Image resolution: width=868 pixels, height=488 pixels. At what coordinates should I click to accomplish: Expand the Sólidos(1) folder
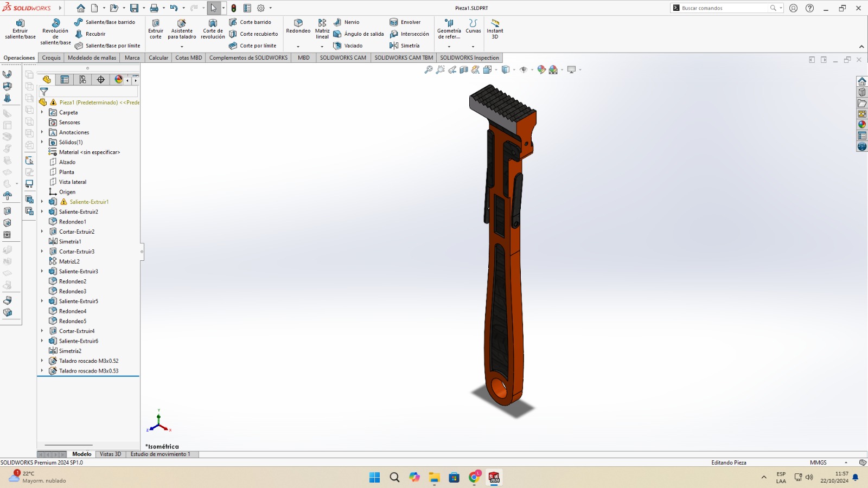[x=42, y=142]
